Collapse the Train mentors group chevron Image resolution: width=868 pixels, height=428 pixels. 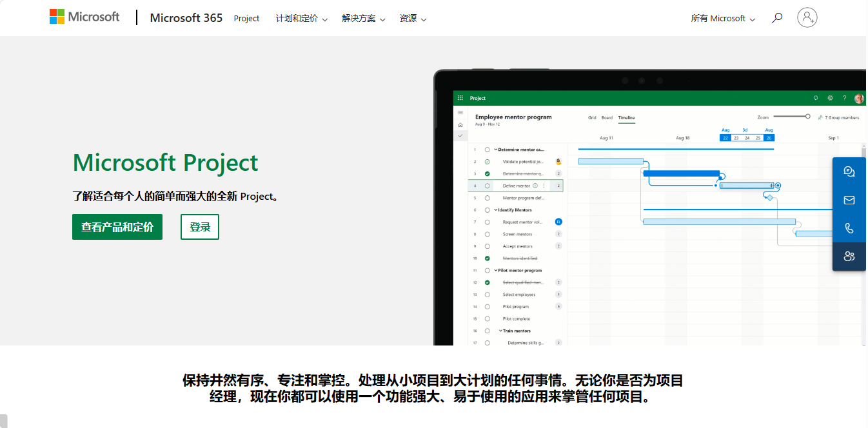[x=500, y=331]
